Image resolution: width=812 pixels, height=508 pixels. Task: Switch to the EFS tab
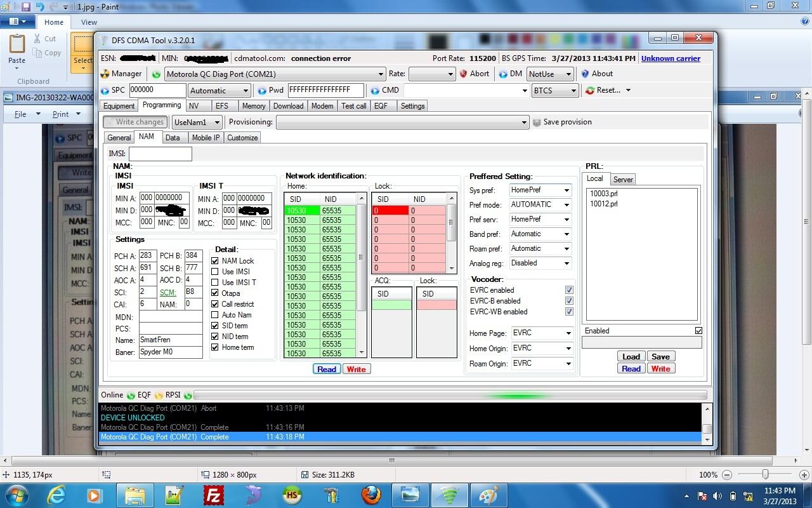(221, 106)
